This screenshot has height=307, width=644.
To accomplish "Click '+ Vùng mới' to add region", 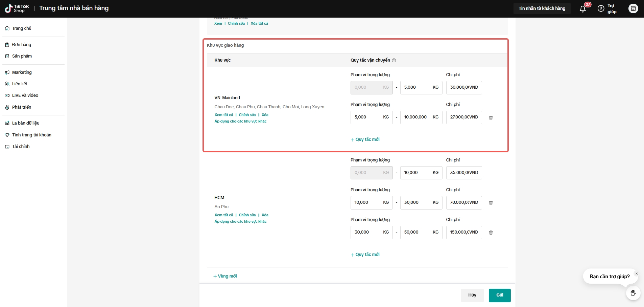I will click(225, 276).
